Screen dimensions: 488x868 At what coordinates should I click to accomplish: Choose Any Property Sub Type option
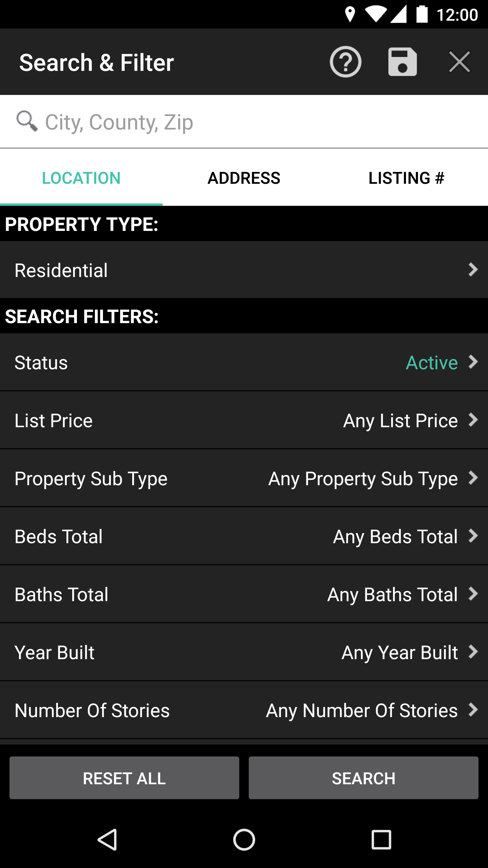tap(363, 478)
